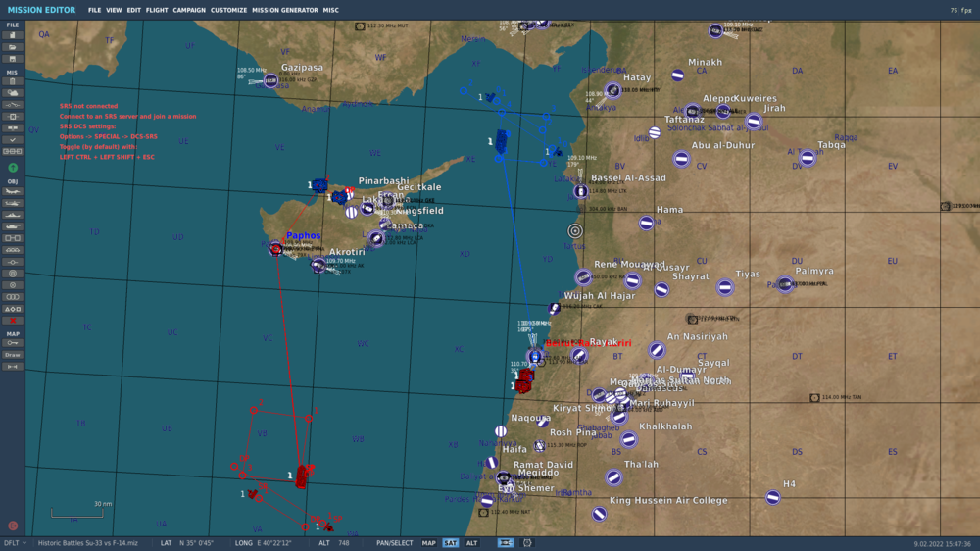Create a new mission file
This screenshot has width=980, height=551.
click(x=13, y=35)
